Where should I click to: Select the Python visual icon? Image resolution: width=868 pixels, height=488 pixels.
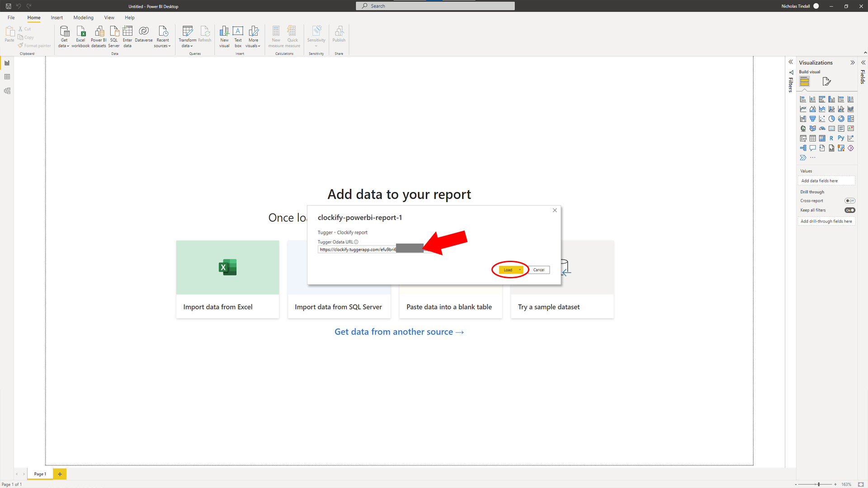coord(841,138)
